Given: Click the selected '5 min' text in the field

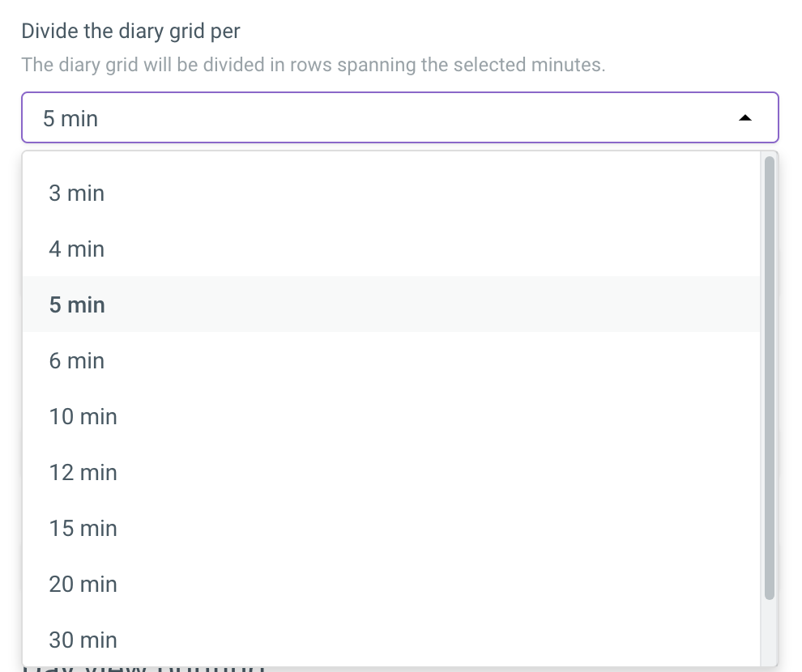Looking at the screenshot, I should pos(70,119).
